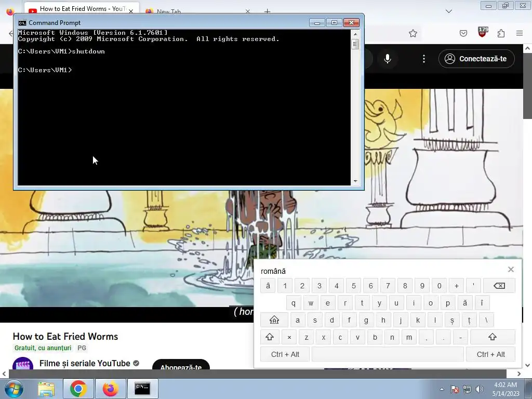Open the YouTube three-dot settings menu
Viewport: 532px width, 399px height.
pyautogui.click(x=424, y=59)
